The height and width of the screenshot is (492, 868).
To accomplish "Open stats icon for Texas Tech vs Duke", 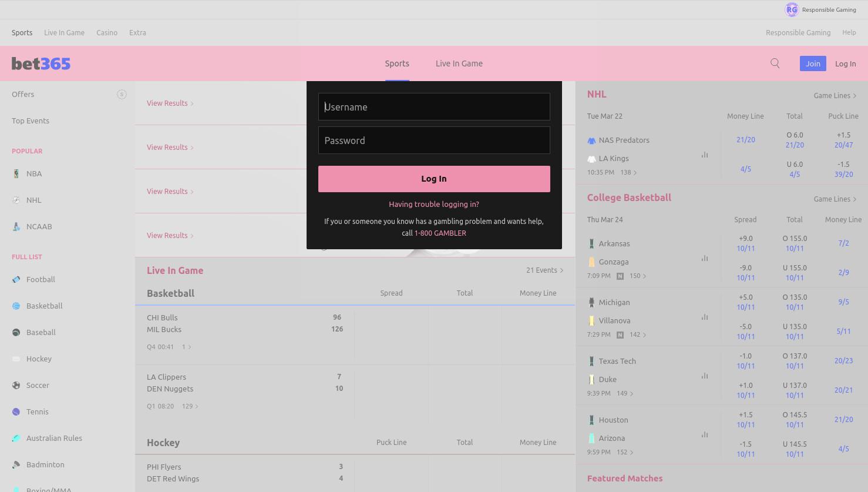I will coord(705,376).
